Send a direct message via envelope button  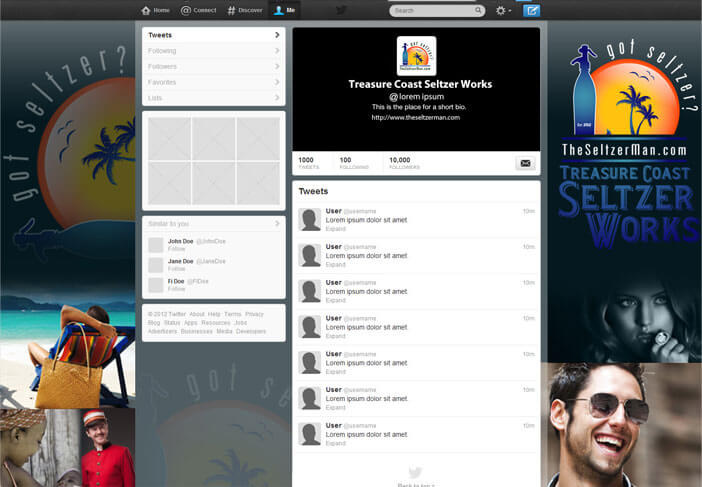[x=526, y=163]
